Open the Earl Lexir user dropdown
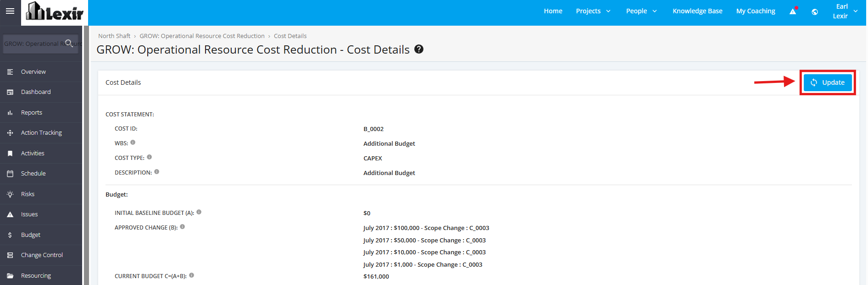 coord(845,11)
